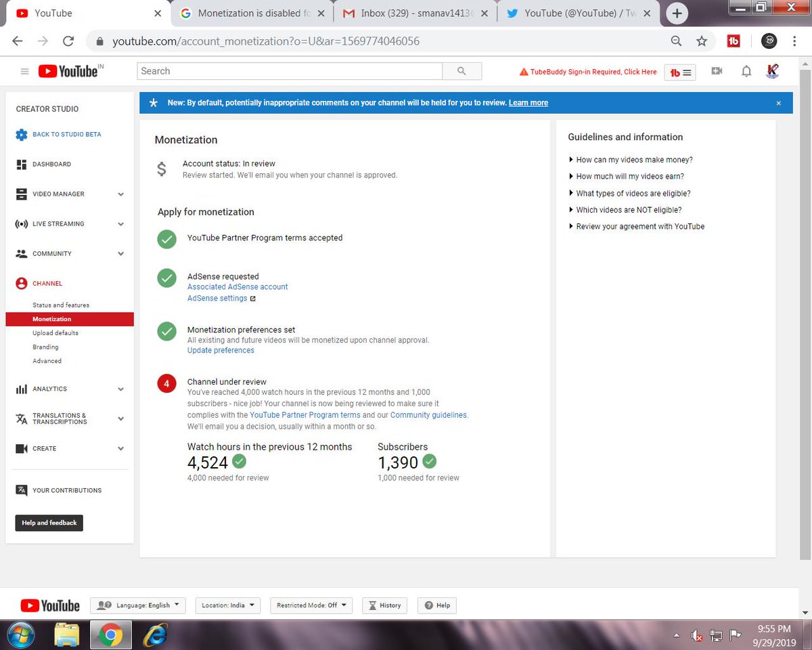812x650 pixels.
Task: Click the Update preferences link
Action: coord(221,350)
